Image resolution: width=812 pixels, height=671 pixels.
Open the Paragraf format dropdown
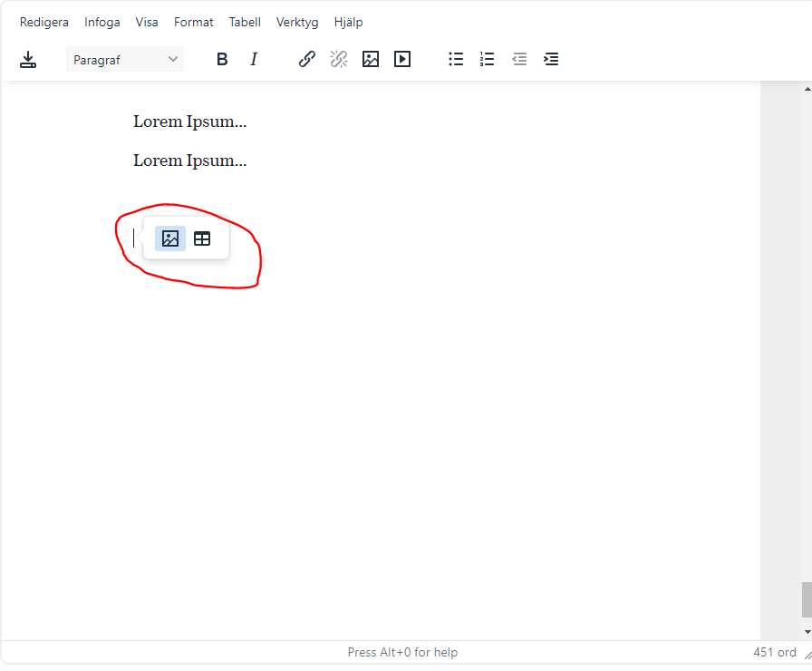click(125, 60)
